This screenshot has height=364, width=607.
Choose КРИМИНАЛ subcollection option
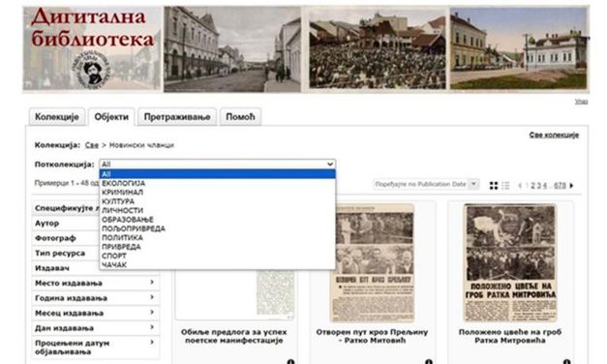click(x=217, y=192)
